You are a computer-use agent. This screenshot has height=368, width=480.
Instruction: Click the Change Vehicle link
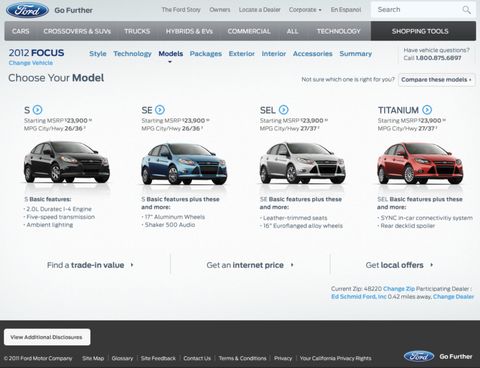[31, 63]
